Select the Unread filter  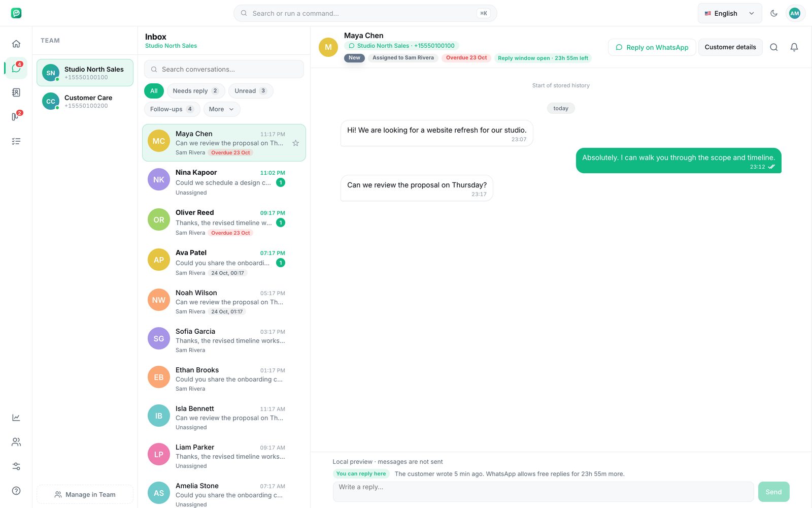251,91
